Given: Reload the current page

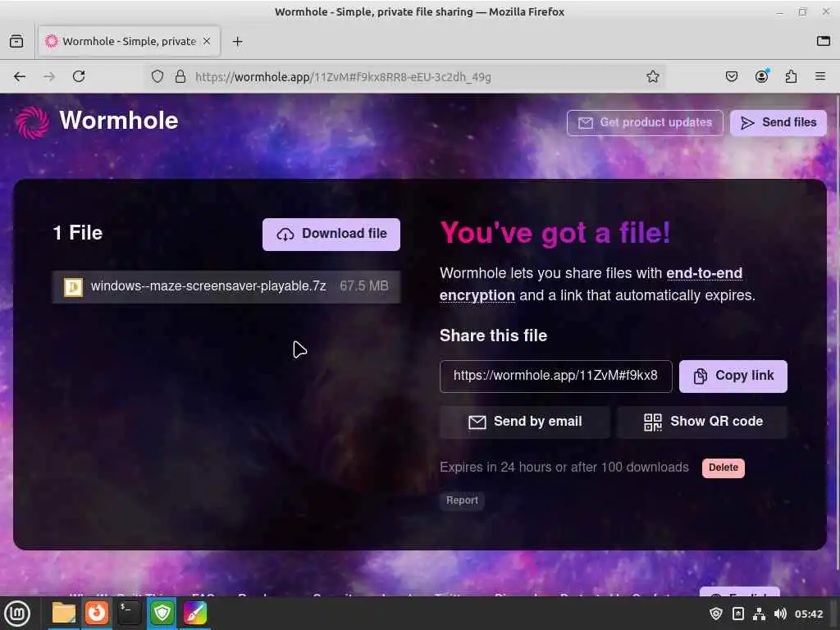Looking at the screenshot, I should (79, 76).
